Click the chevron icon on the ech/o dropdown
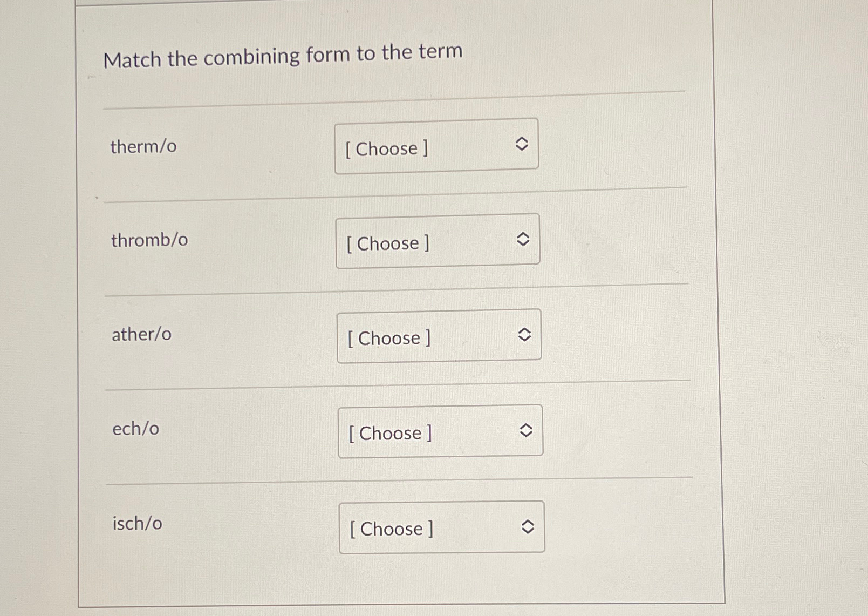Image resolution: width=868 pixels, height=616 pixels. 525,430
